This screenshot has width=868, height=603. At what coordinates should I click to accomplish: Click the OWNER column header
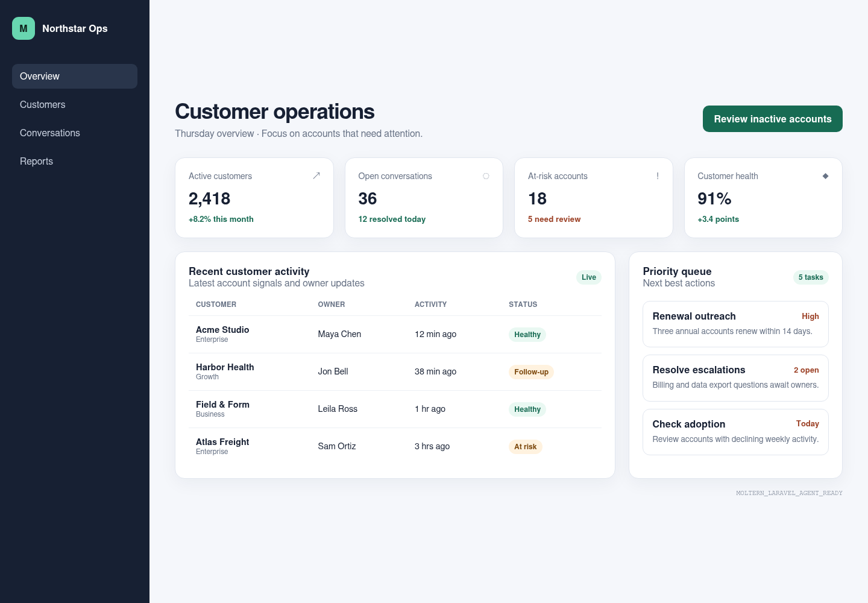332,305
